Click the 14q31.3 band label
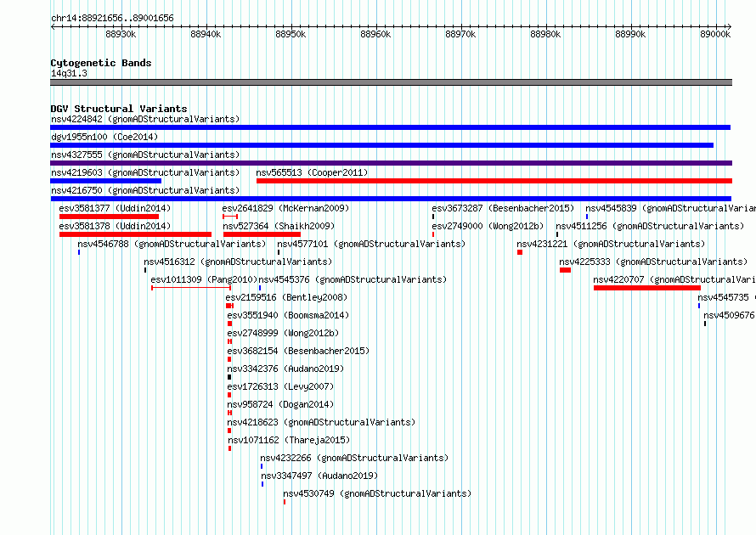Image resolution: width=756 pixels, height=535 pixels. tap(69, 73)
